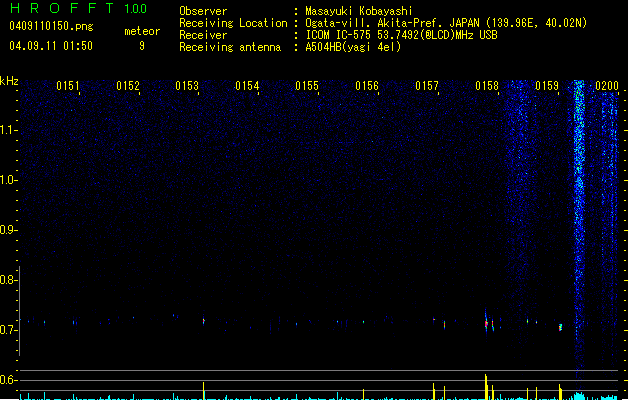Click the 0159 time marker
The image size is (629, 400).
click(547, 85)
